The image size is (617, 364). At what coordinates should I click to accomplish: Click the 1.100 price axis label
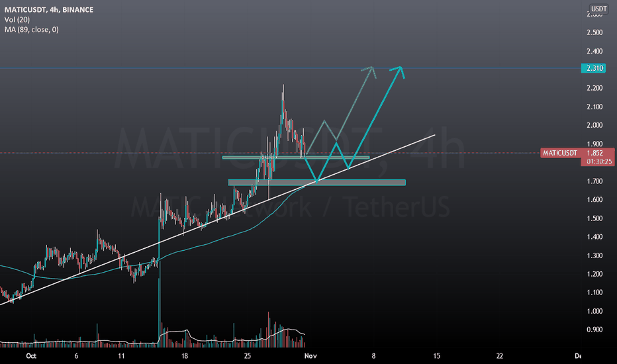594,292
